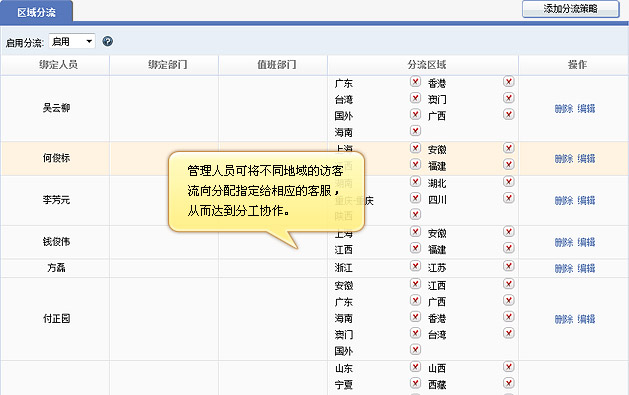Viewport: 629px width, 395px height.
Task: Click the 分流区域 column header
Action: click(427, 65)
